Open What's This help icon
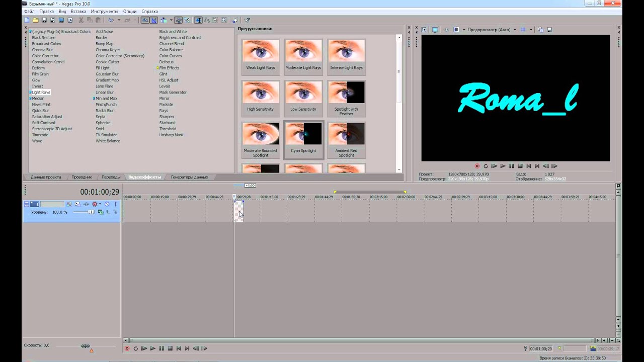Image resolution: width=644 pixels, height=362 pixels. (248, 20)
